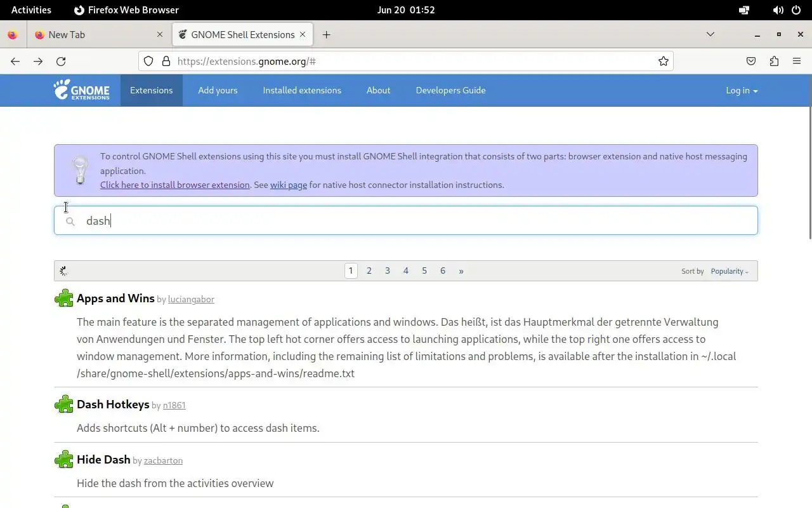Close the New Tab tab
This screenshot has width=812, height=508.
[x=160, y=34]
